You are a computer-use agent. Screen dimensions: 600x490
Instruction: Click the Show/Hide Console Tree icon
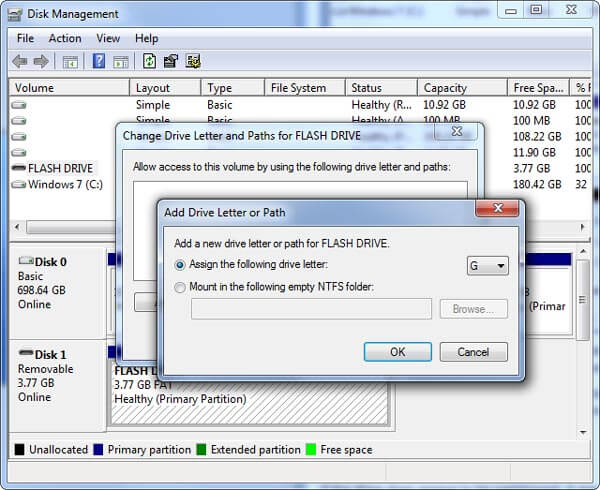pyautogui.click(x=70, y=61)
